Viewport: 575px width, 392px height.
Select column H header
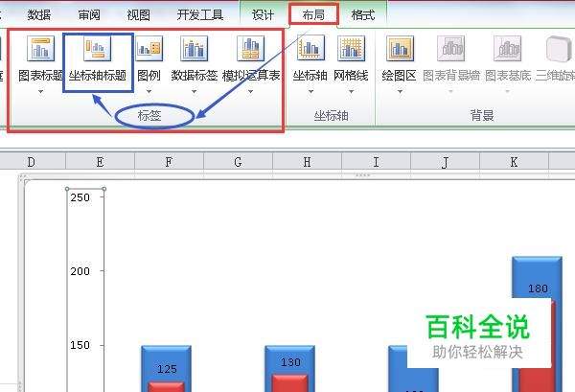[307, 162]
